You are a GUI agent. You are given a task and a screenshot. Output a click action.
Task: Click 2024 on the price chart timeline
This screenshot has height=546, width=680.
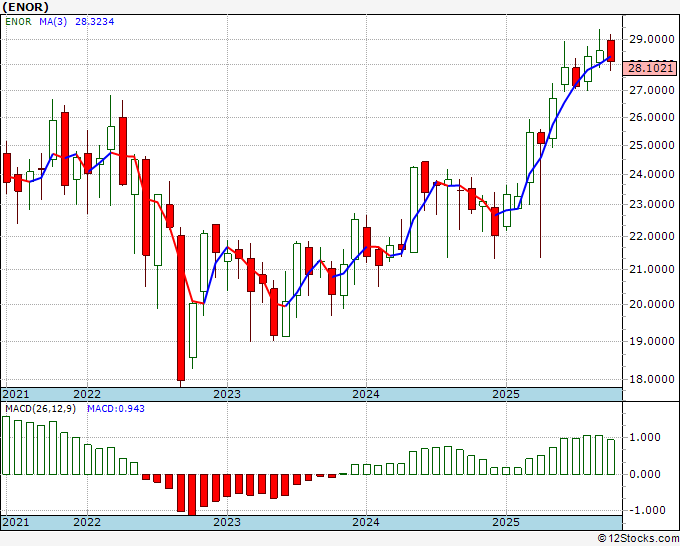[366, 394]
